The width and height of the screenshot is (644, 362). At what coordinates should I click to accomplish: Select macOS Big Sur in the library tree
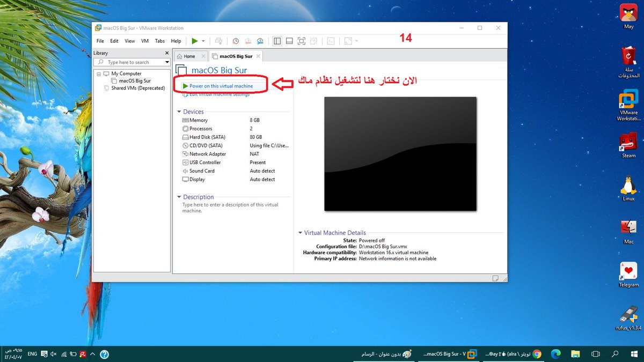click(x=135, y=81)
